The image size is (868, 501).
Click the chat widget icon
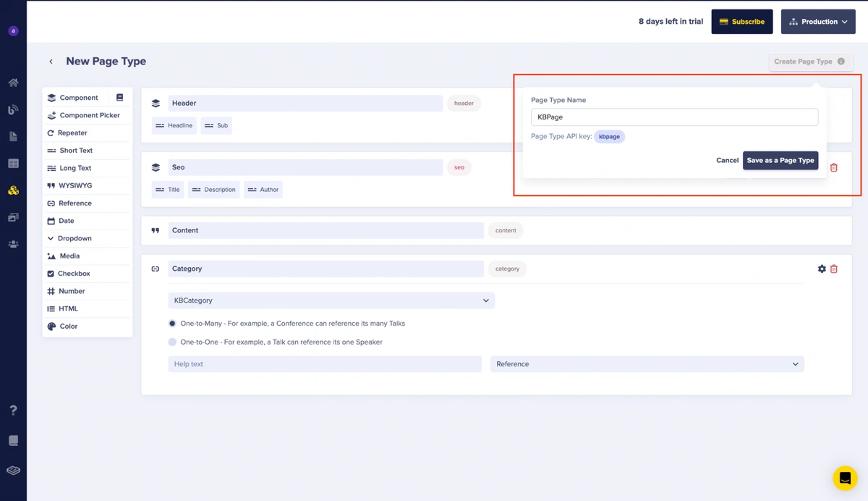[844, 479]
